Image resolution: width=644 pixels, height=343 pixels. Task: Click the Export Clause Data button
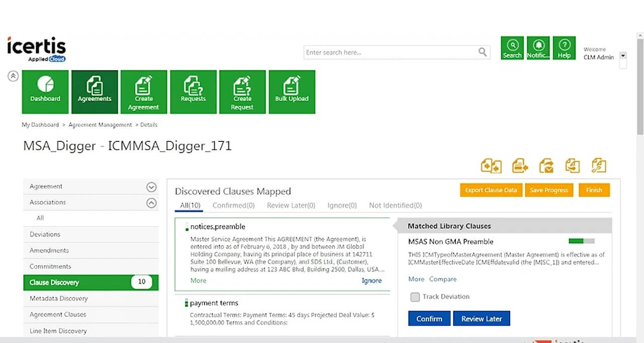[x=491, y=190]
